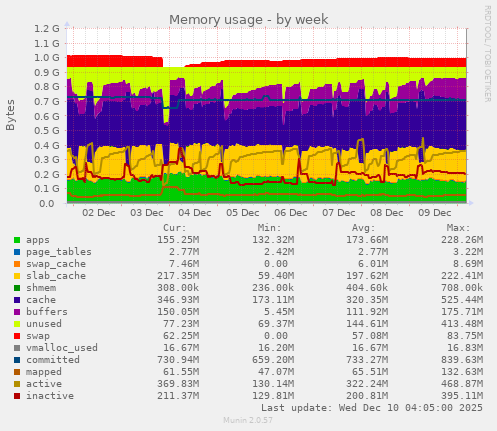Click the 'Bytes' vertical axis label
This screenshot has height=431, width=497.
tap(10, 115)
